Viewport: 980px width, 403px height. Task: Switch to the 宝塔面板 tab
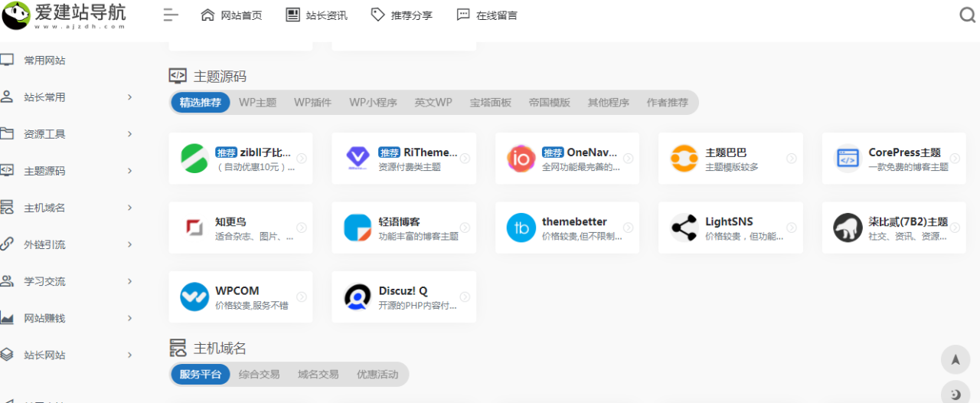click(491, 103)
